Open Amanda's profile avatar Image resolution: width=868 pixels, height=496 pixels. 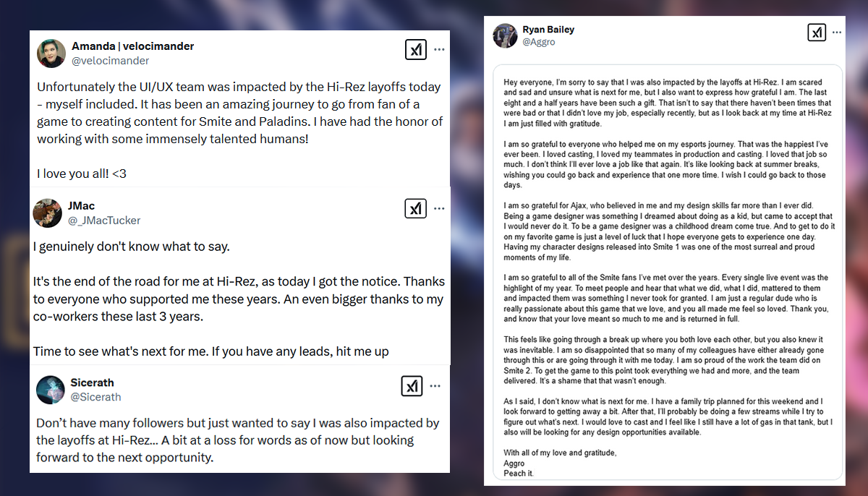point(51,53)
